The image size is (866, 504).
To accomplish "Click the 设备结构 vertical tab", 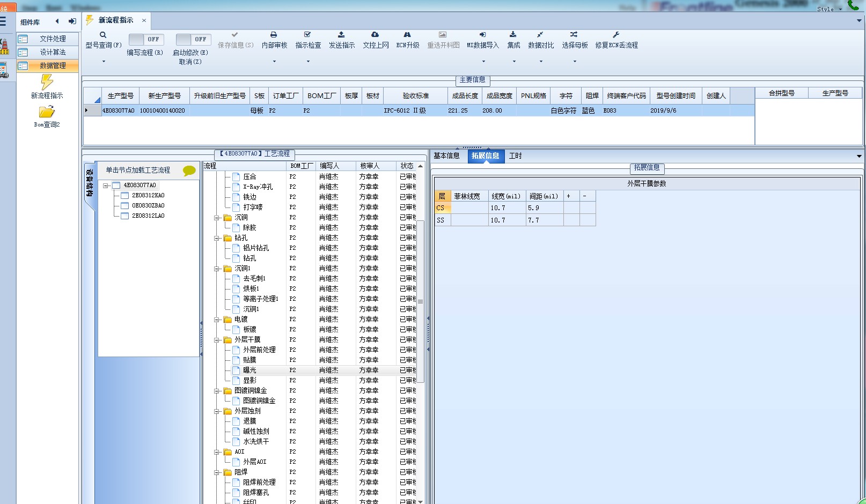I will [90, 183].
